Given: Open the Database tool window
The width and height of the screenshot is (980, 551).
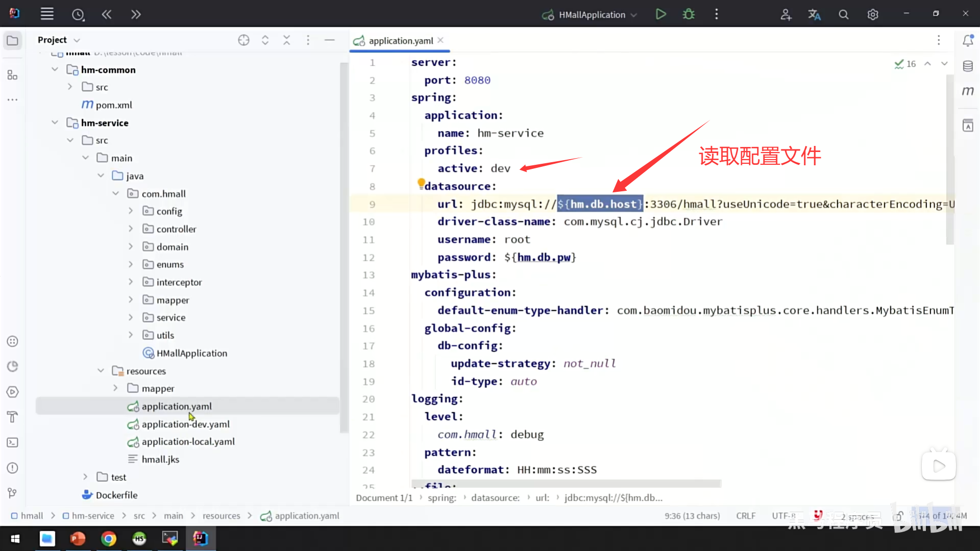Looking at the screenshot, I should coord(968,66).
